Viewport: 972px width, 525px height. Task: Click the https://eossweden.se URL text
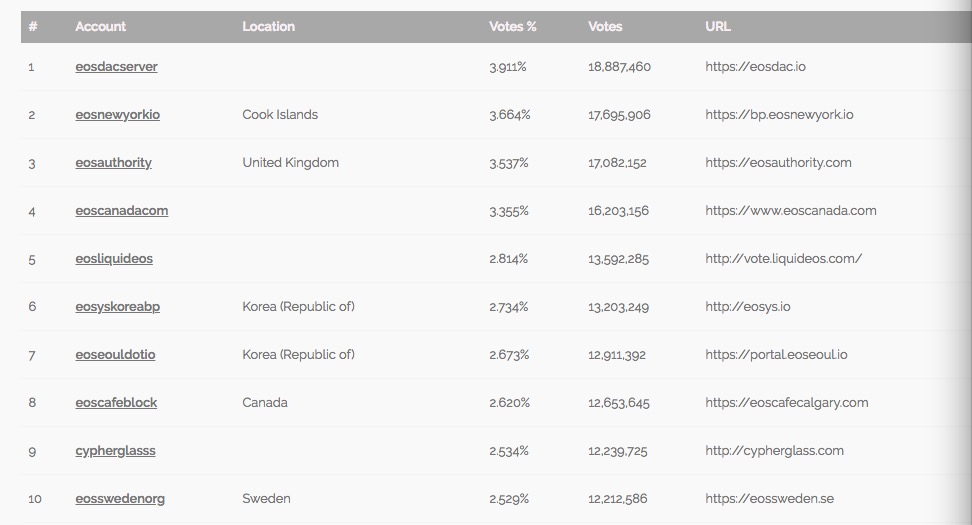[x=769, y=499]
